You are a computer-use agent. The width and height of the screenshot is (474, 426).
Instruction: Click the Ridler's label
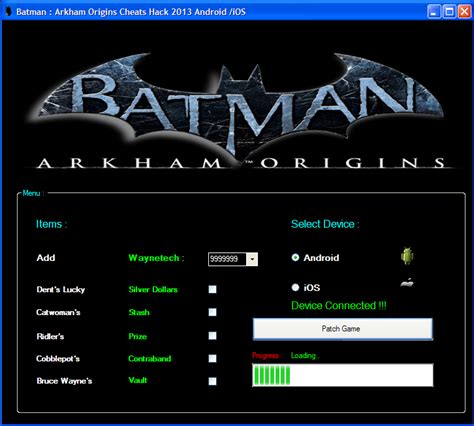[50, 336]
